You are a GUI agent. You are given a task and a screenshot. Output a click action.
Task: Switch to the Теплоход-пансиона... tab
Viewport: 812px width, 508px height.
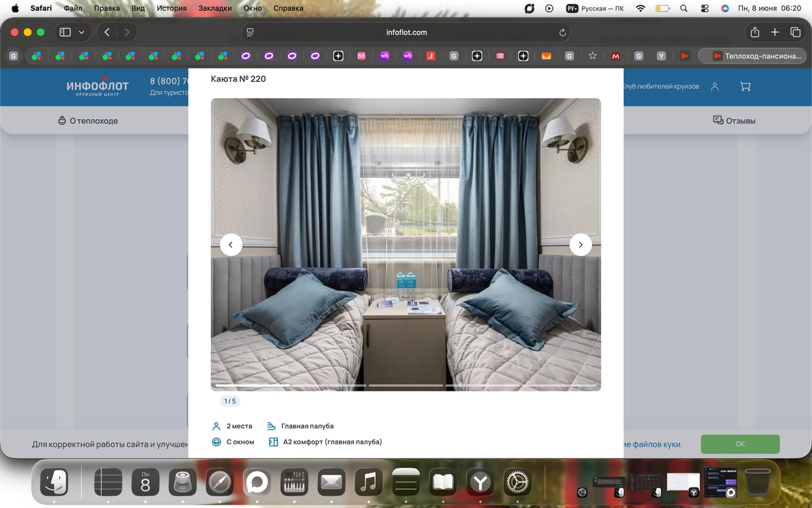tap(753, 56)
